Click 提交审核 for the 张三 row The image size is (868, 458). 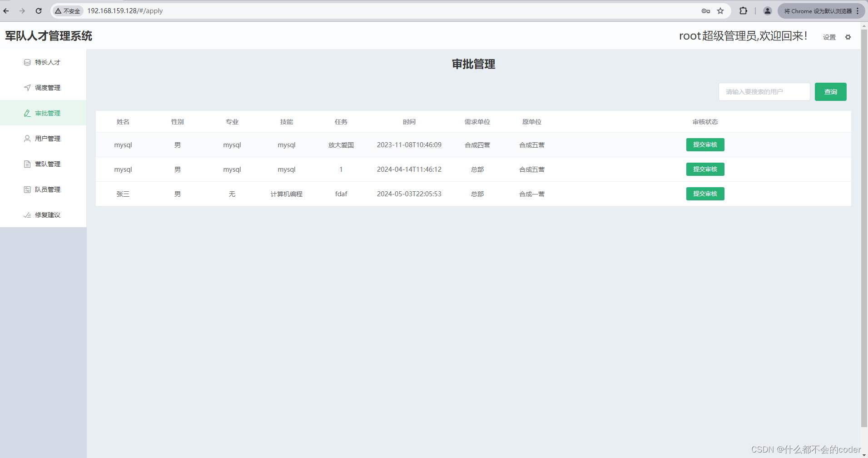(x=705, y=194)
